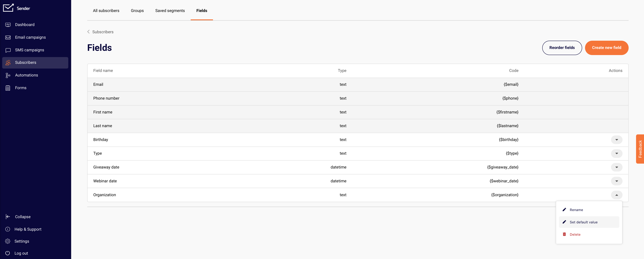Click Create new field button
This screenshot has width=644, height=259.
(x=607, y=48)
